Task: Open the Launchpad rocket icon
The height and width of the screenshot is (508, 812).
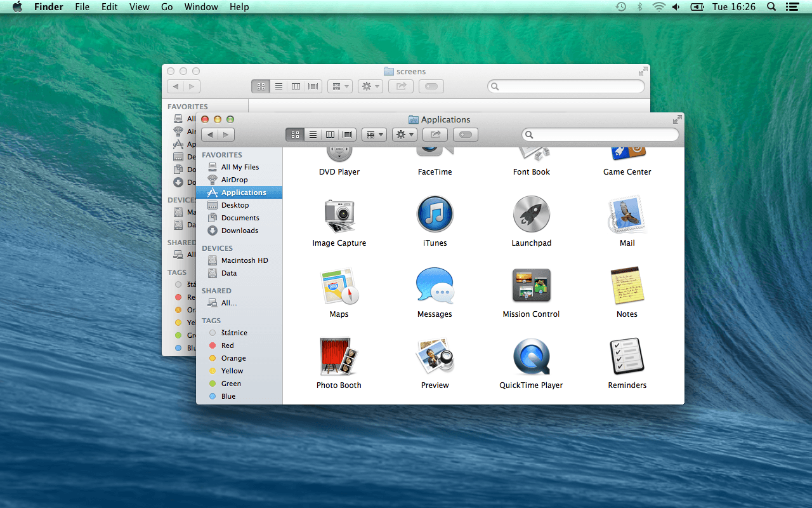Action: [x=531, y=214]
